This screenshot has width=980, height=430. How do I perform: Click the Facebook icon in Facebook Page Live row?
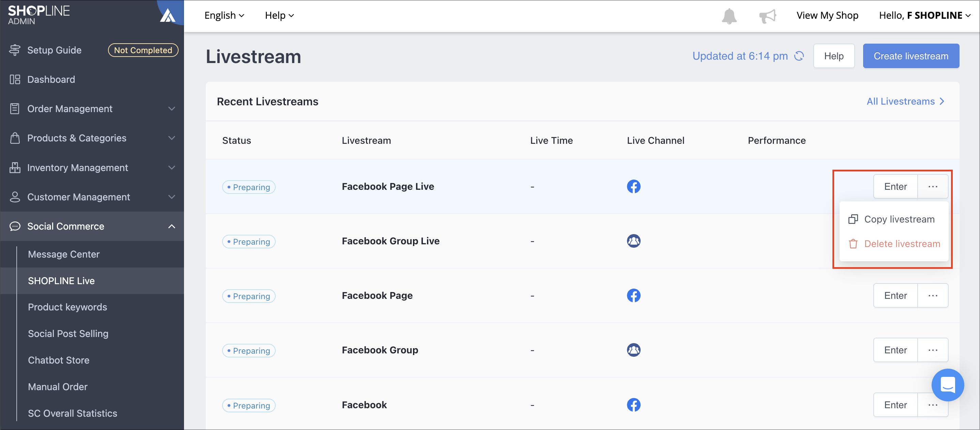coord(633,186)
